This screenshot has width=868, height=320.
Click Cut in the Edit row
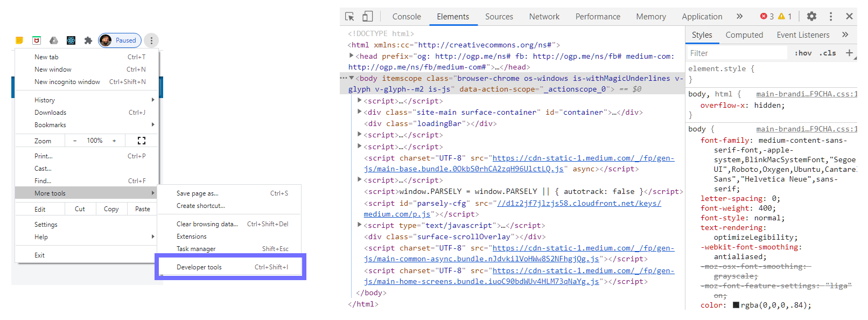coord(80,209)
